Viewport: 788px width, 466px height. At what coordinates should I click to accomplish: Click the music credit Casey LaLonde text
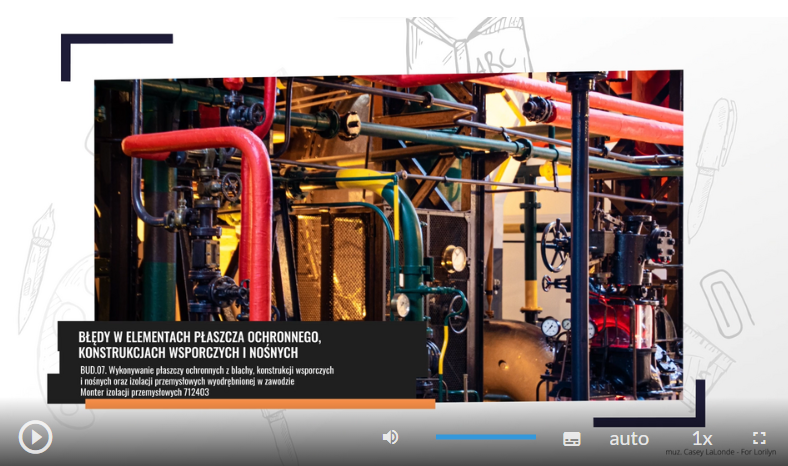(x=720, y=453)
